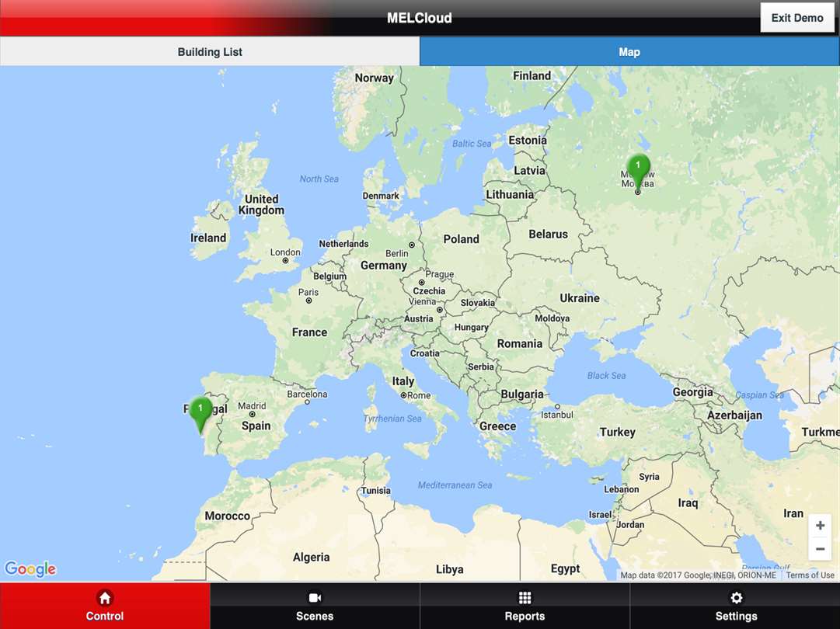The height and width of the screenshot is (629, 840).
Task: Zoom in the map with plus button
Action: [820, 526]
